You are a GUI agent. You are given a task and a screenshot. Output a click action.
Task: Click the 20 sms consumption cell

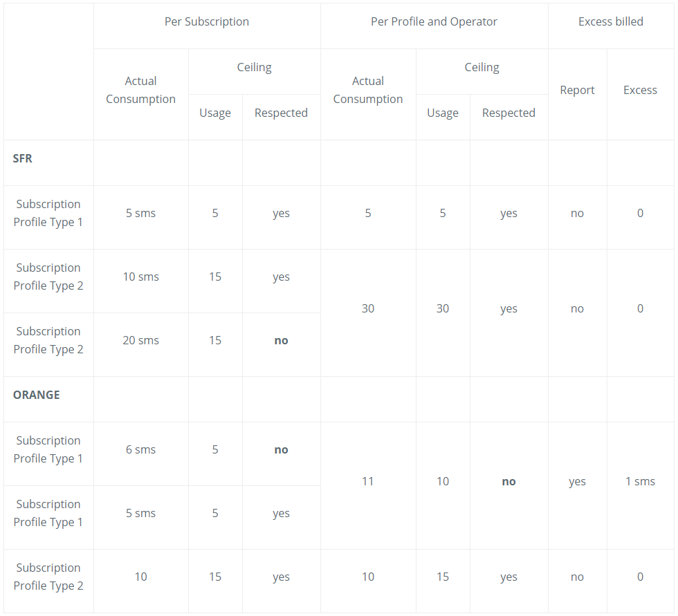[140, 340]
